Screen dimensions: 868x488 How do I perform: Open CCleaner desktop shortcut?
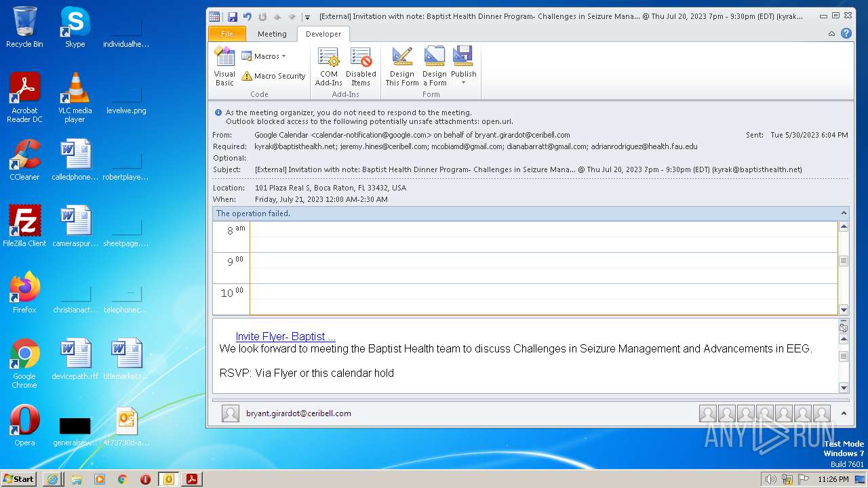coord(24,160)
